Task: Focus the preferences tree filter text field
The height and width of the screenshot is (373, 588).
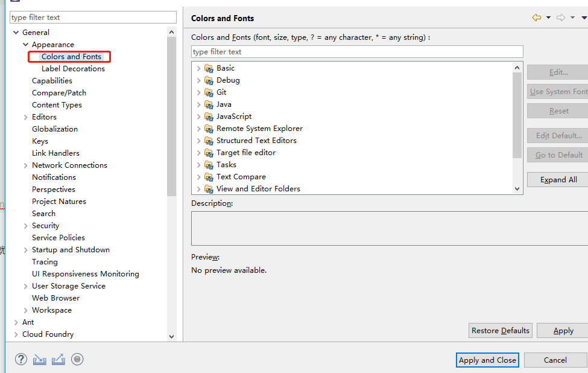Action: [93, 18]
